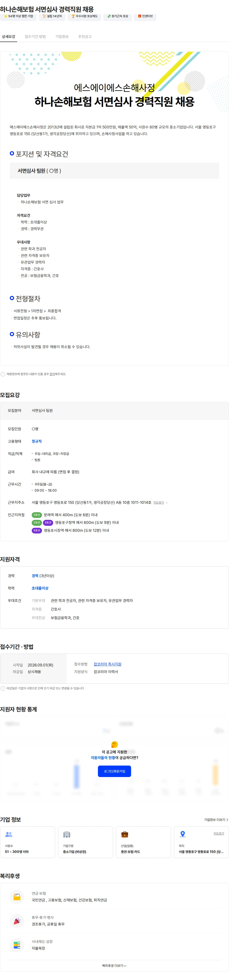This screenshot has width=229, height=980.
Task: Open the 상세요강 tab
Action: click(x=8, y=37)
